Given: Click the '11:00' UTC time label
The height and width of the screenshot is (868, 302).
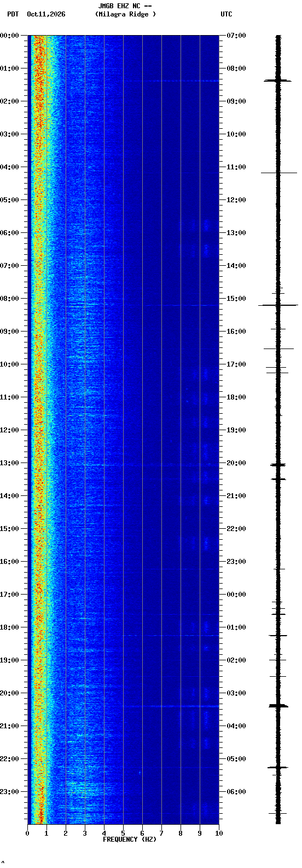Looking at the screenshot, I should pyautogui.click(x=236, y=167).
